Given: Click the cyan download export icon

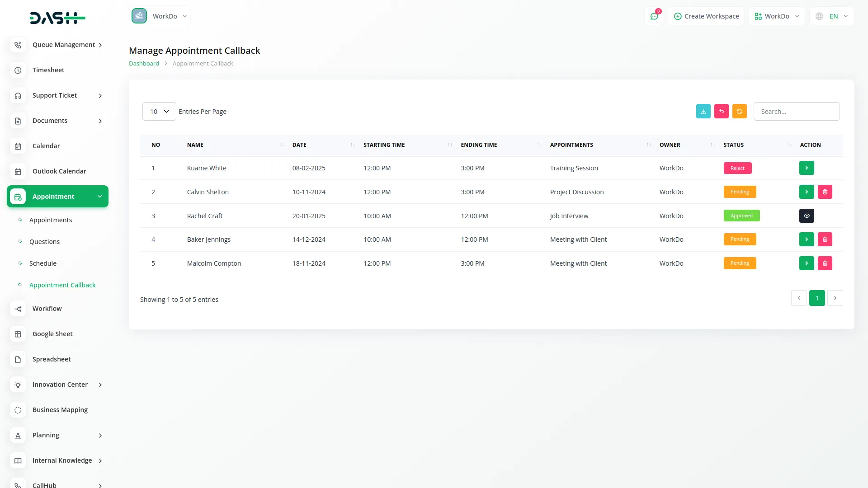Looking at the screenshot, I should (703, 111).
